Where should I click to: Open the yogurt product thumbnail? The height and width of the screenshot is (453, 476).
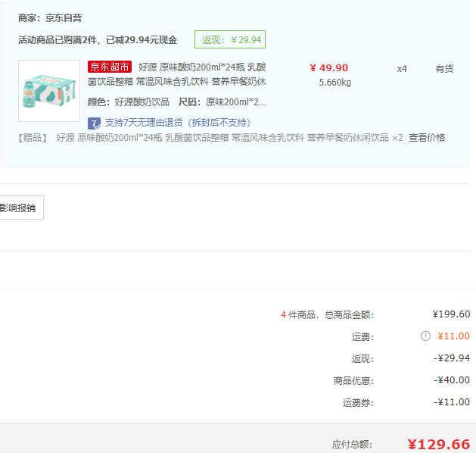click(49, 91)
